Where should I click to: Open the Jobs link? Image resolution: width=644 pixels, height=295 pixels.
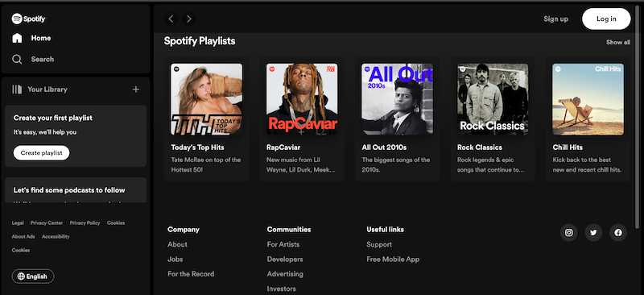175,260
